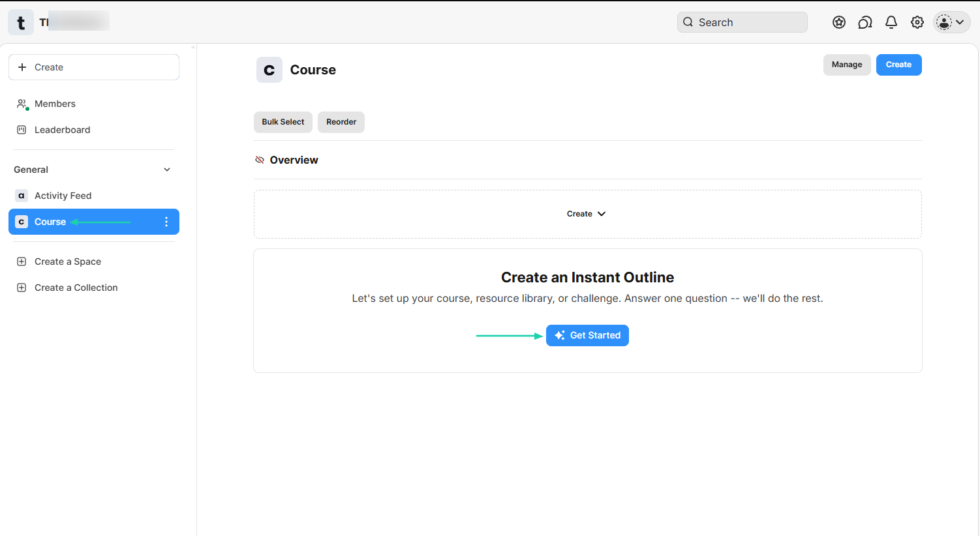
Task: Open the user profile avatar dropdown
Action: (x=951, y=22)
